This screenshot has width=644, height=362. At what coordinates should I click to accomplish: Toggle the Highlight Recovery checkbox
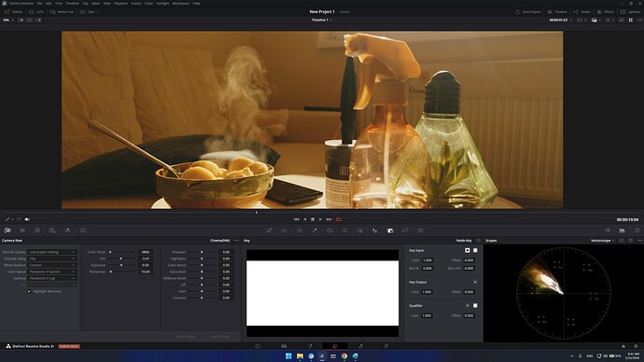29,291
